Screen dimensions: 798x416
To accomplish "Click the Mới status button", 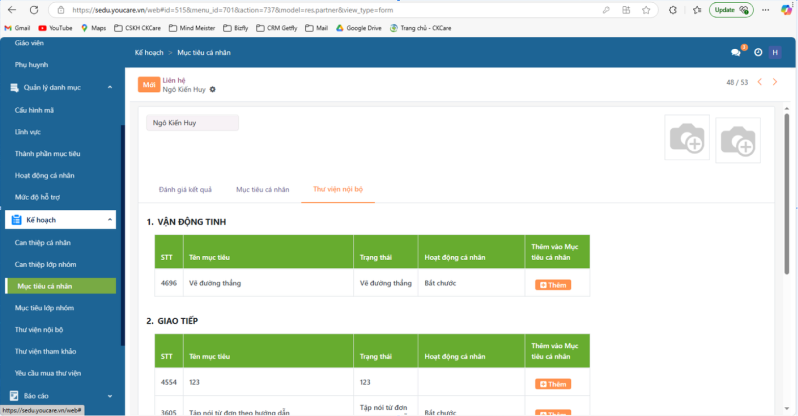I will [149, 85].
